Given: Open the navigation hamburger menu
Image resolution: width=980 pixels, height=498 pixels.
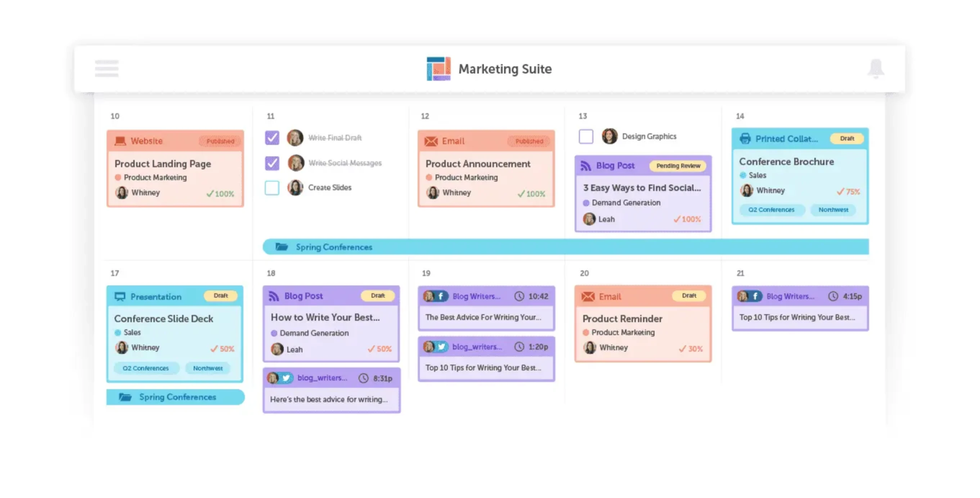Looking at the screenshot, I should [x=106, y=69].
